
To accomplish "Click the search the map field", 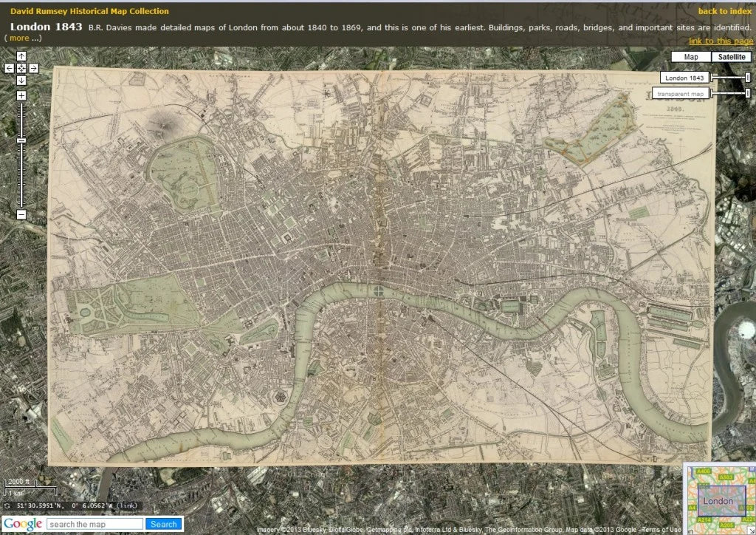I will coord(94,524).
